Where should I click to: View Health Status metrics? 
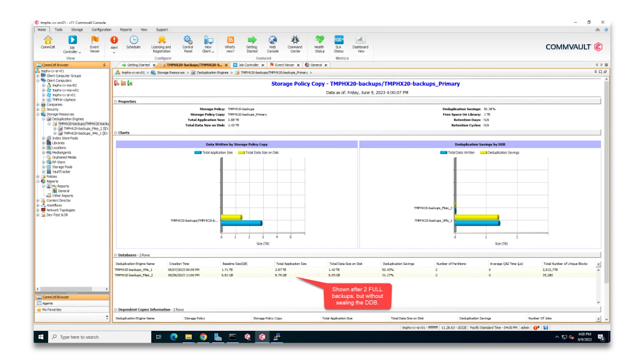pyautogui.click(x=320, y=44)
